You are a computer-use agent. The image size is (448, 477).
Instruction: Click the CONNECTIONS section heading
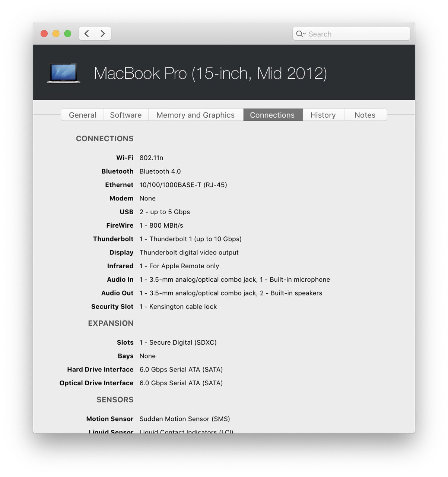click(x=105, y=139)
